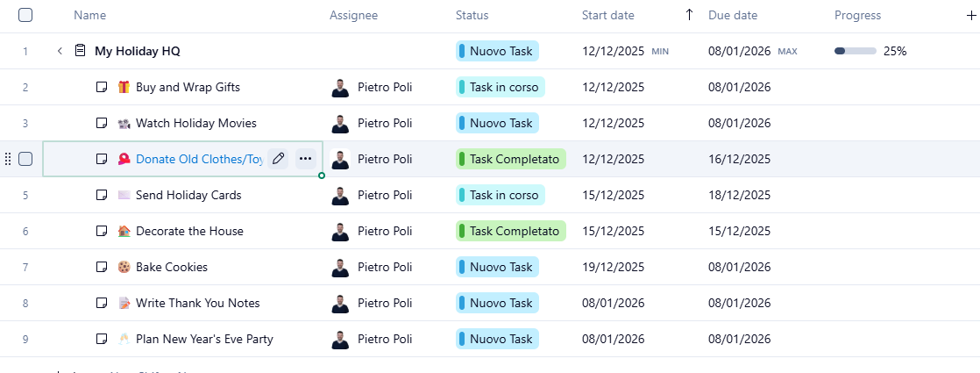The image size is (980, 373).
Task: Open the Donate Old Clothes/Toys task link
Action: click(199, 159)
